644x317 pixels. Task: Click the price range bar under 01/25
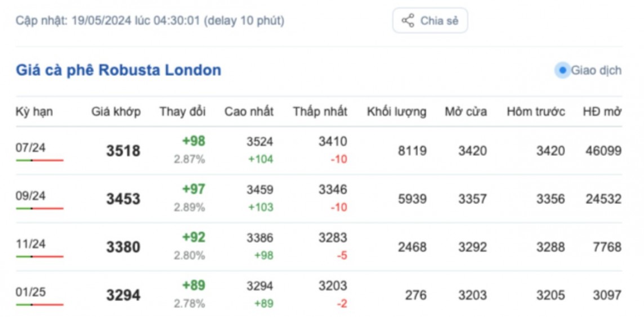39,305
